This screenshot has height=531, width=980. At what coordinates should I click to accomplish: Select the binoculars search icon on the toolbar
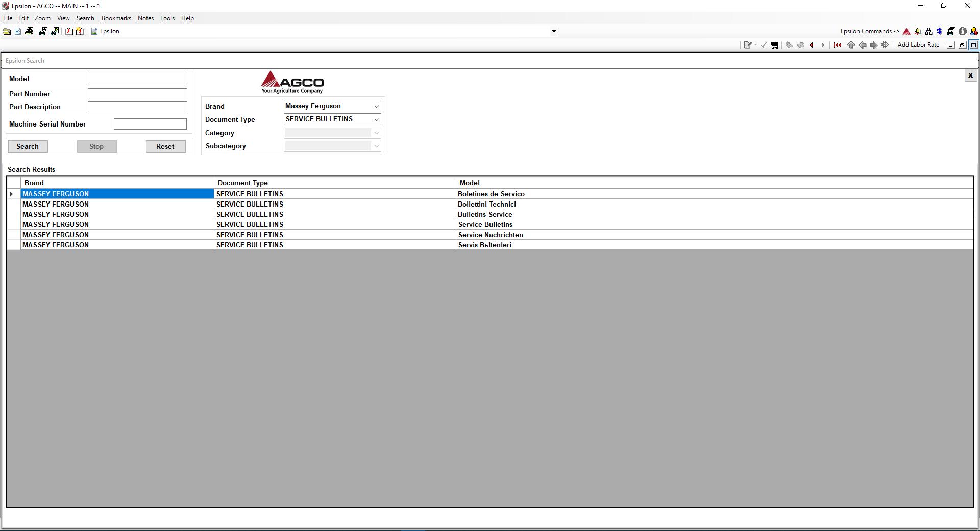(43, 31)
